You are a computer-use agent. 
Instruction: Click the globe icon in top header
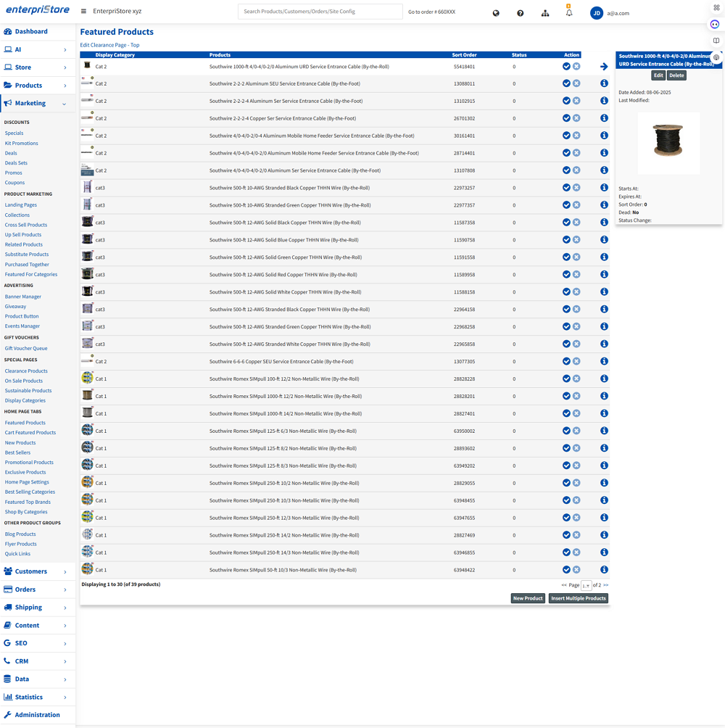coord(496,13)
